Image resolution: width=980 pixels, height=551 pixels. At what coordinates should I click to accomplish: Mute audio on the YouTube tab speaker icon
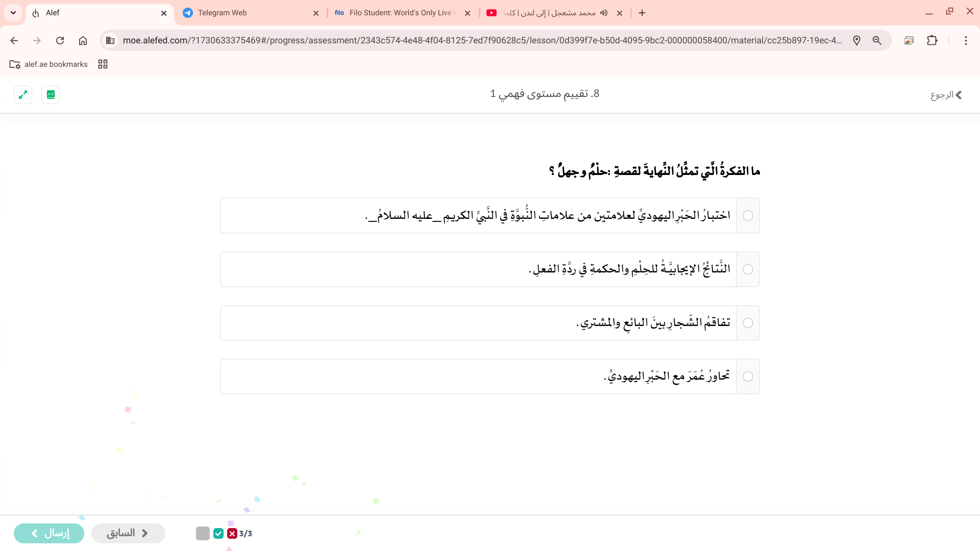tap(604, 13)
